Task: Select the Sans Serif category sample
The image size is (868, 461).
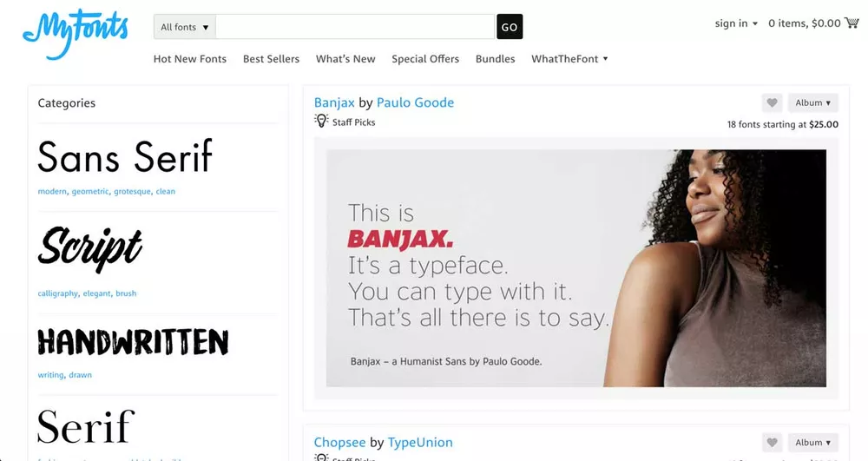Action: point(125,156)
